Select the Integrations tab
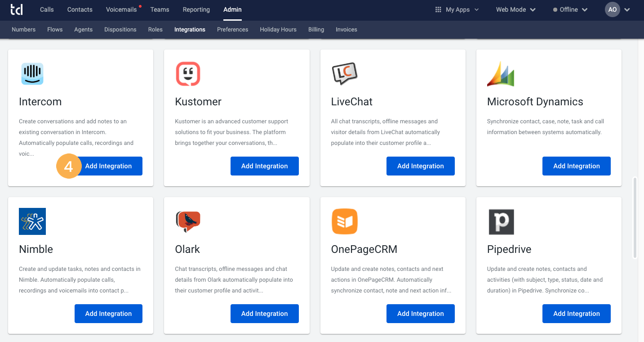The width and height of the screenshot is (644, 342). (190, 29)
